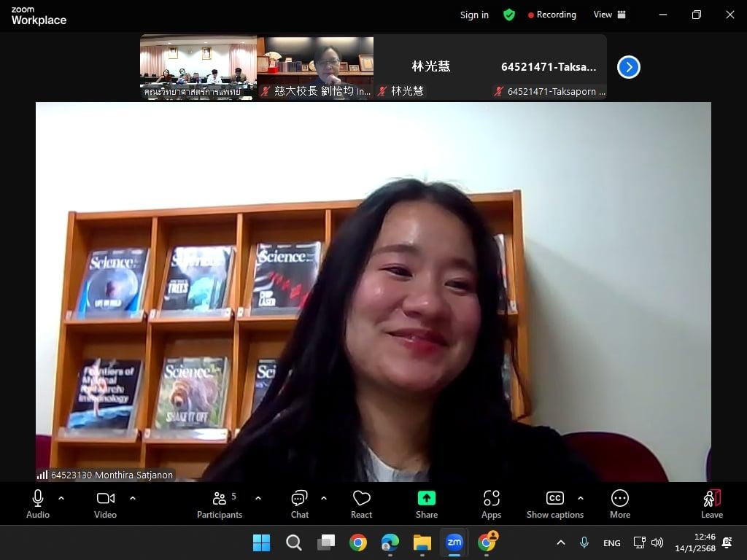Click the More options icon

(619, 504)
